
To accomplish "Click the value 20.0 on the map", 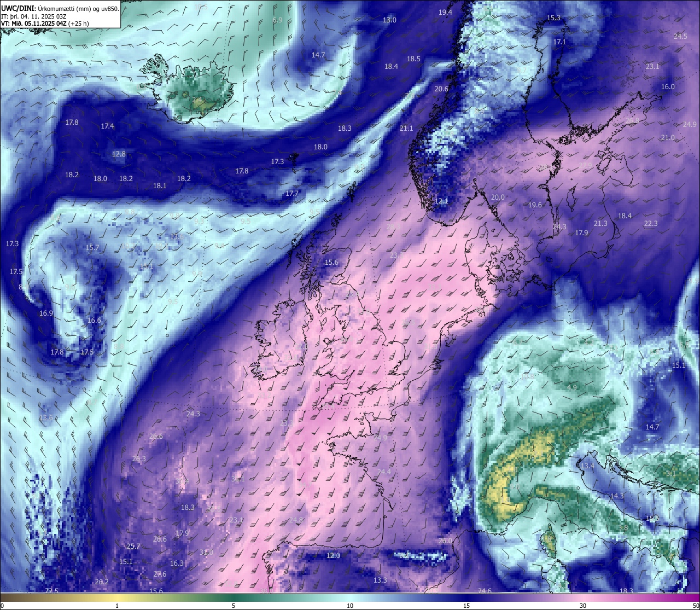I will (x=498, y=197).
